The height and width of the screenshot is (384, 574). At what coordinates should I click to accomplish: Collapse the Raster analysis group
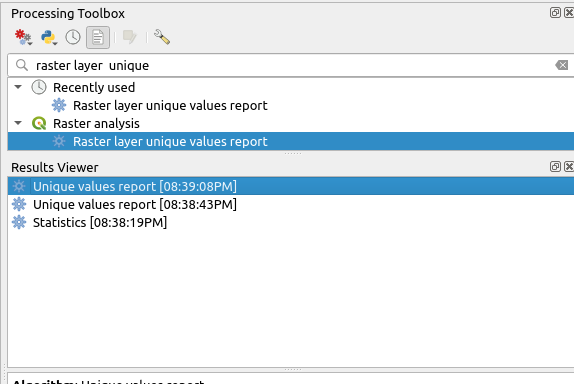point(18,123)
